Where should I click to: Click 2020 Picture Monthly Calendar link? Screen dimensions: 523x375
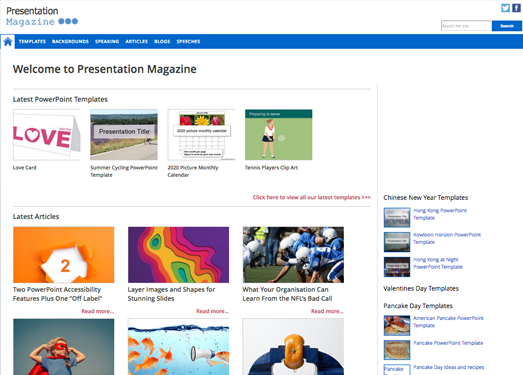pyautogui.click(x=193, y=171)
